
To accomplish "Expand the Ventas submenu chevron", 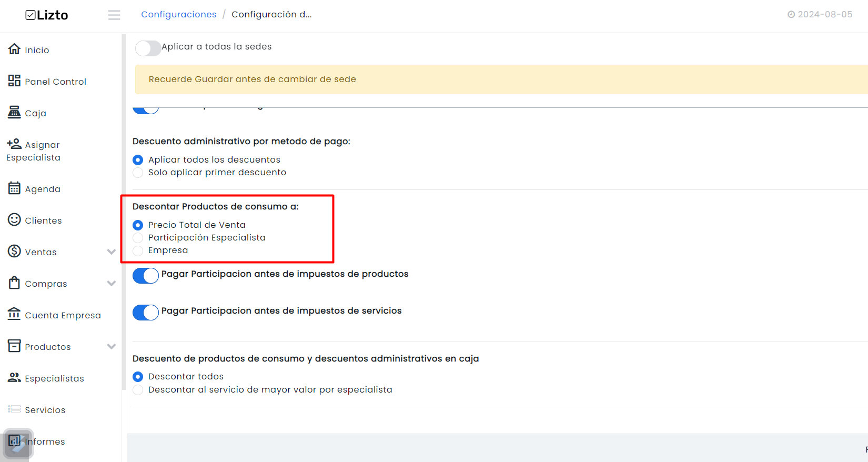I will pyautogui.click(x=111, y=252).
